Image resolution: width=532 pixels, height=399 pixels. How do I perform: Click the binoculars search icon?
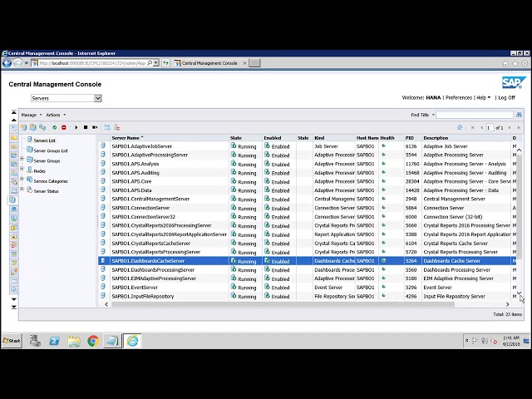tap(519, 115)
